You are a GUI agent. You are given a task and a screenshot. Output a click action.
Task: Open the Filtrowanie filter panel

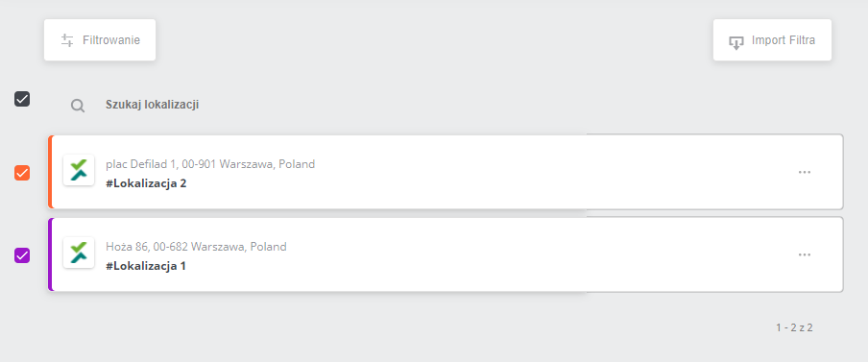pos(100,40)
